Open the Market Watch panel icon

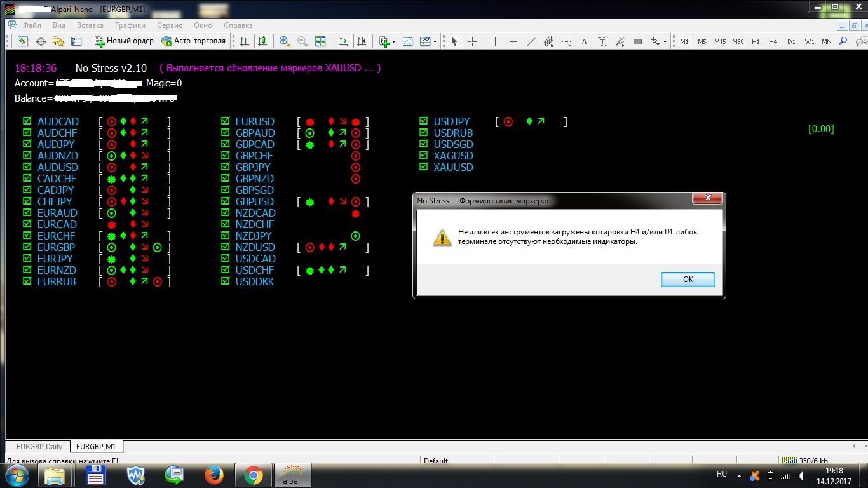(x=23, y=41)
